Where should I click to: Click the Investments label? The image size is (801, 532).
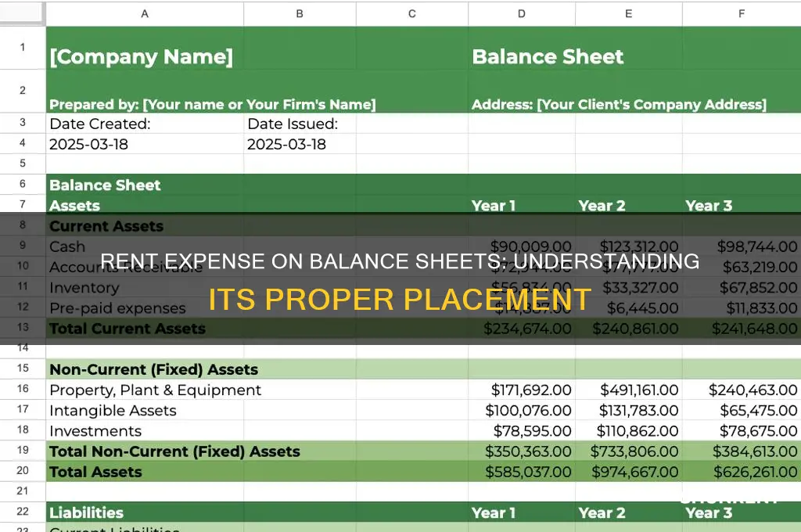(95, 430)
